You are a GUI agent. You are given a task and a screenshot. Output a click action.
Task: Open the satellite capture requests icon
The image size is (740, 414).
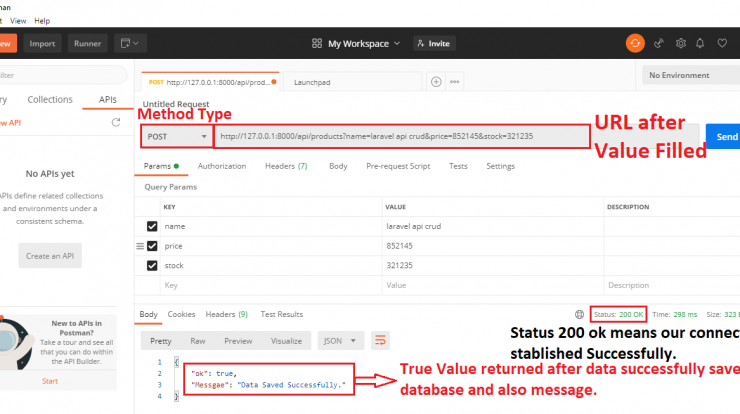[659, 43]
